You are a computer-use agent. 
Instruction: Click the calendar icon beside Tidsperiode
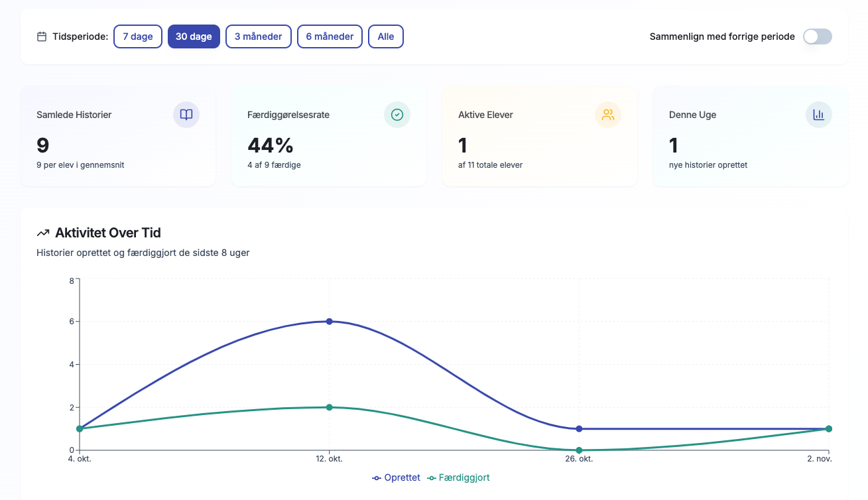(42, 36)
